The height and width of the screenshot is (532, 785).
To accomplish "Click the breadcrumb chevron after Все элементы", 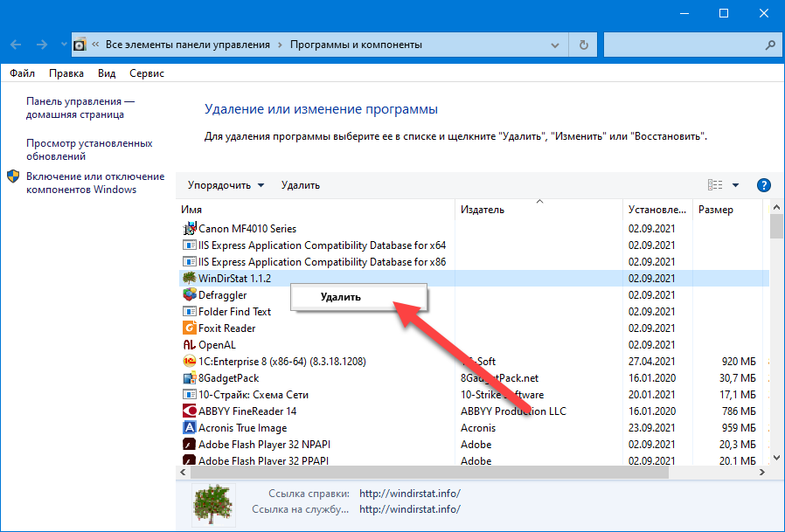I will [280, 45].
